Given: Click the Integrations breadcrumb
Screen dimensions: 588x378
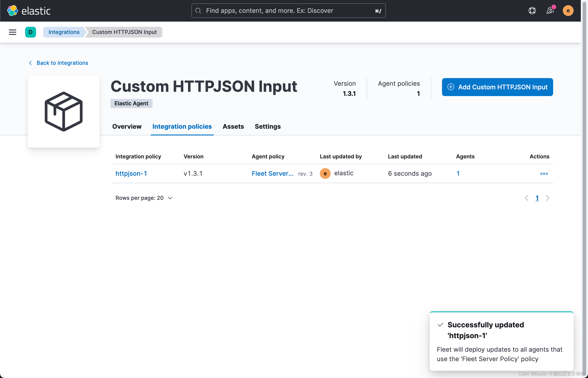Looking at the screenshot, I should (x=64, y=32).
